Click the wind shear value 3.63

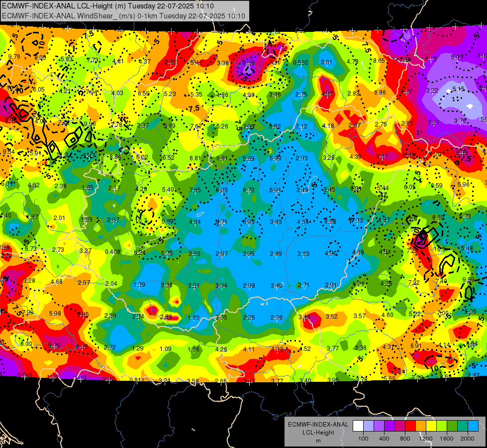(303, 254)
